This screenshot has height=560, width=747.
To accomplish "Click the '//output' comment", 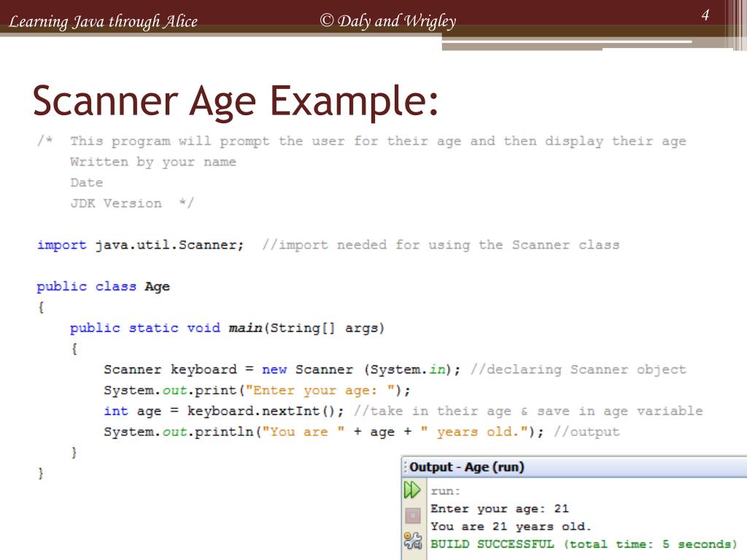I will pyautogui.click(x=587, y=432).
